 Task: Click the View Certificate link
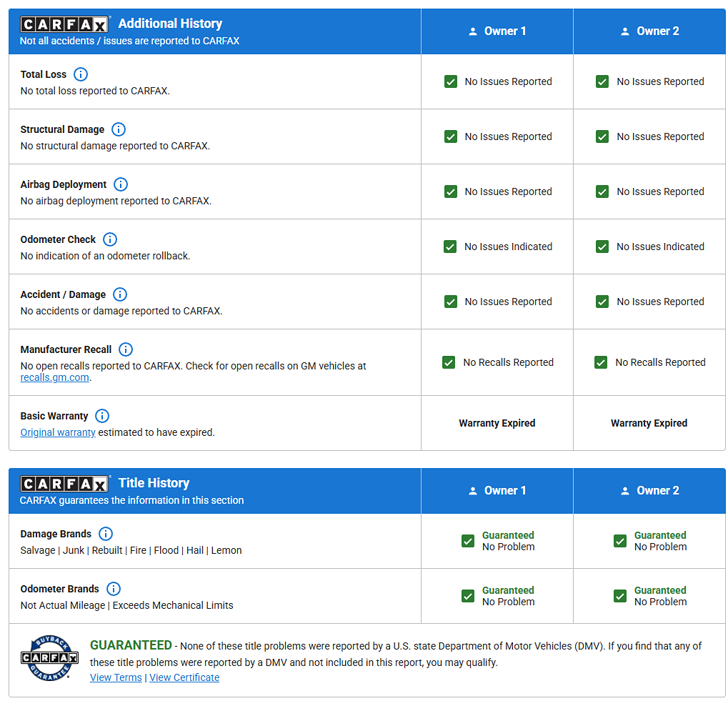[184, 677]
